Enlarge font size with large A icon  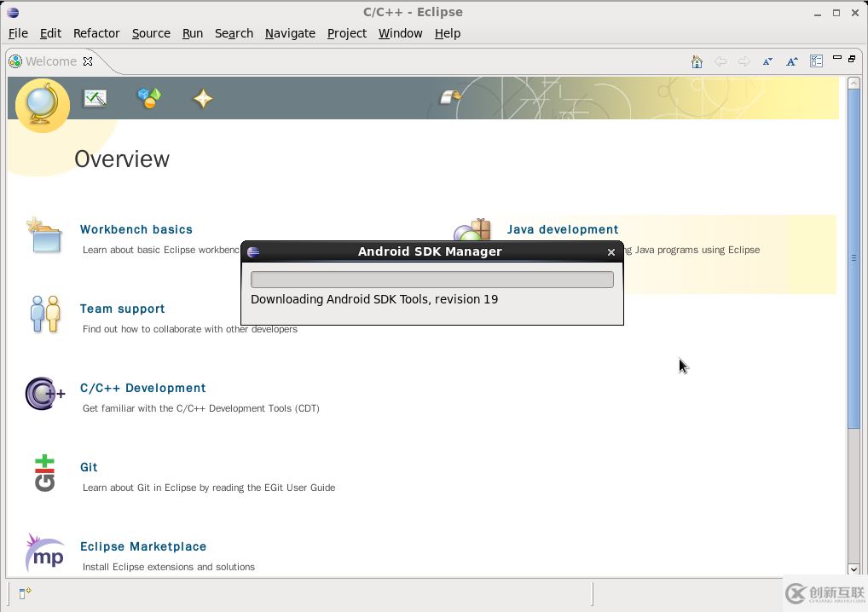click(x=791, y=61)
